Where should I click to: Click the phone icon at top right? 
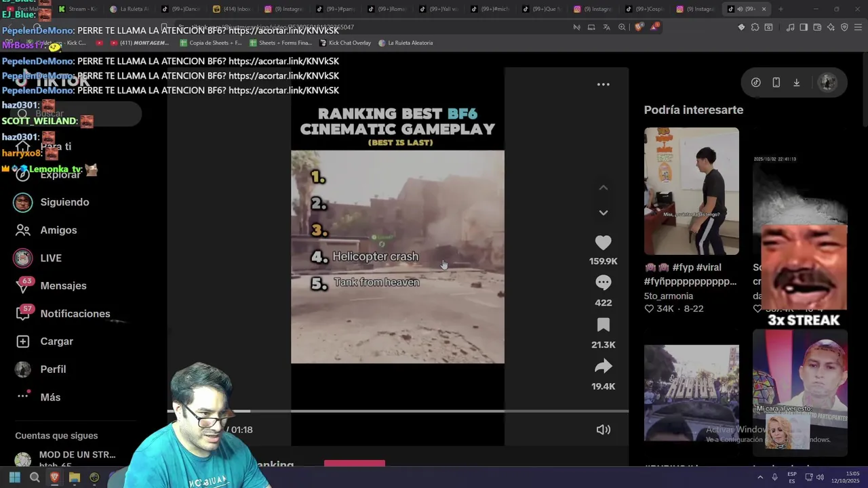(x=776, y=83)
